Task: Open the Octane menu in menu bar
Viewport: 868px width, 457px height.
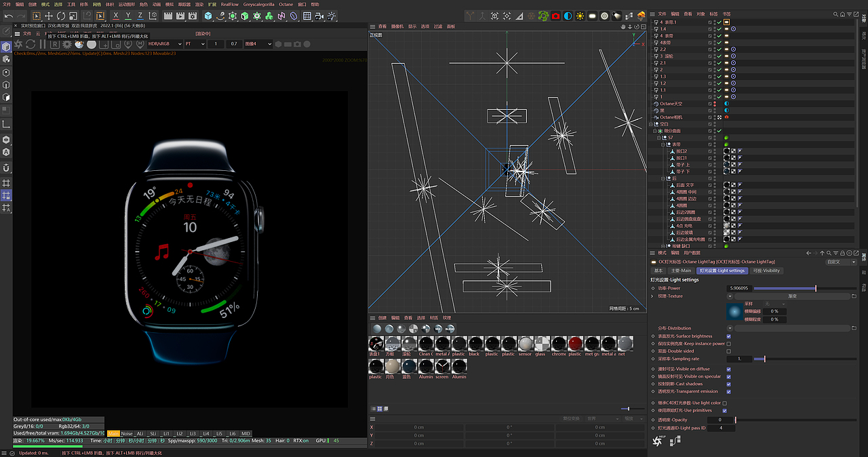Action: click(x=285, y=4)
